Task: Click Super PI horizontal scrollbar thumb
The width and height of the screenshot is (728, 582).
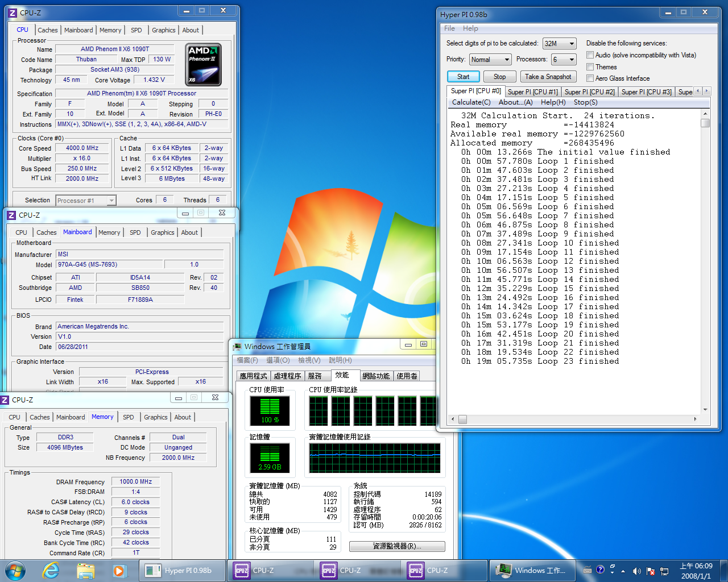Action: tap(462, 419)
